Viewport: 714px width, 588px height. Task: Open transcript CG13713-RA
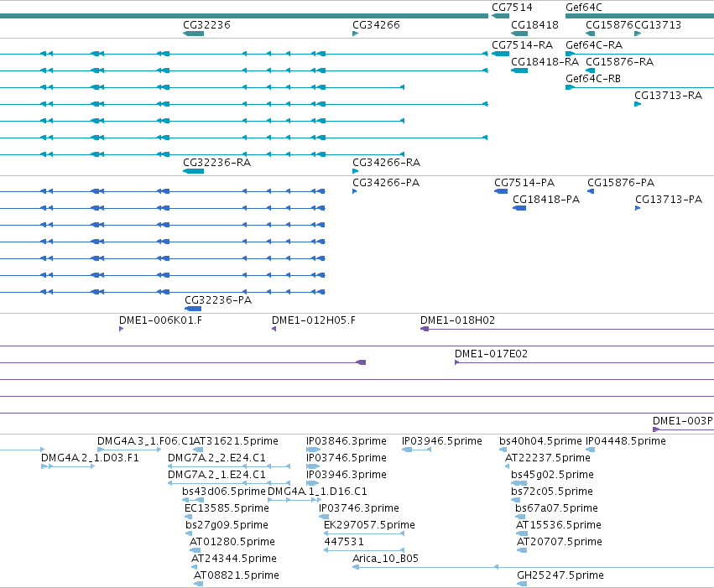tap(668, 96)
